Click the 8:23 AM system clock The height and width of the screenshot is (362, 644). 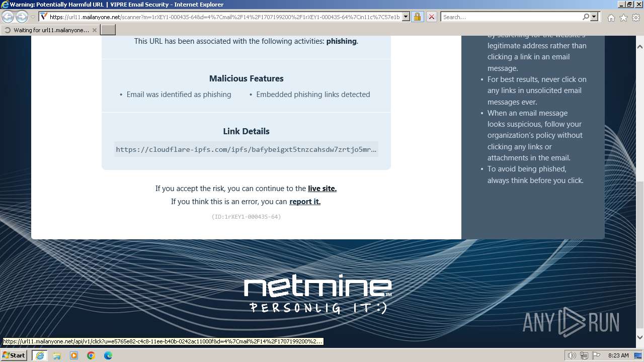point(618,355)
